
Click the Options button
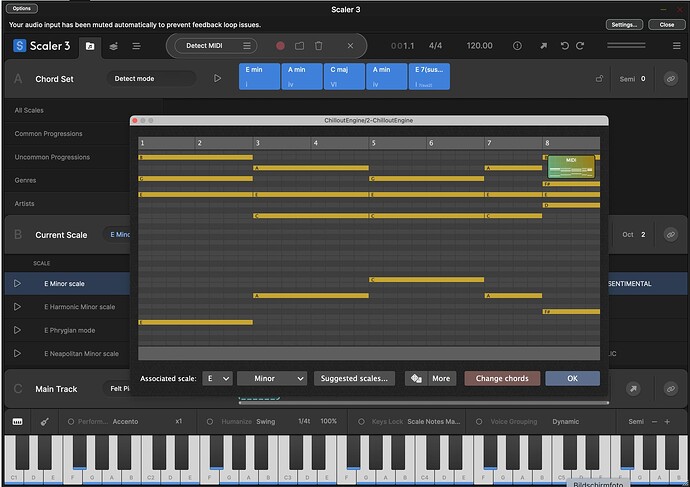tap(22, 8)
